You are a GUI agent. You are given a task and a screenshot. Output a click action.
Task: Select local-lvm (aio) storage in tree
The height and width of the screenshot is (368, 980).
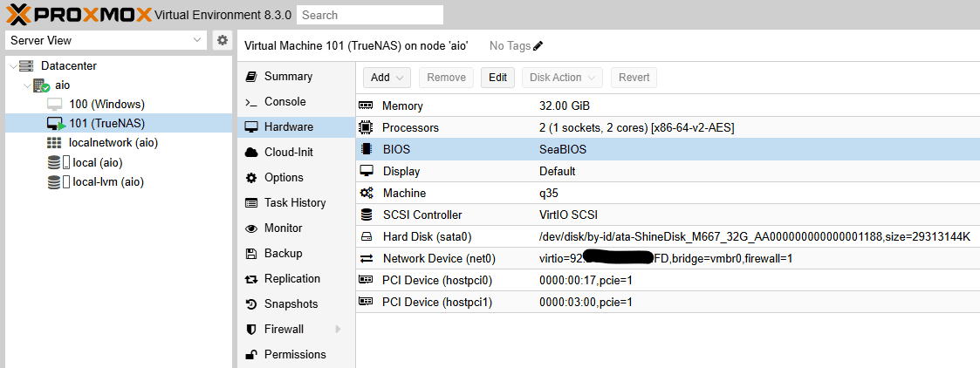coord(108,182)
